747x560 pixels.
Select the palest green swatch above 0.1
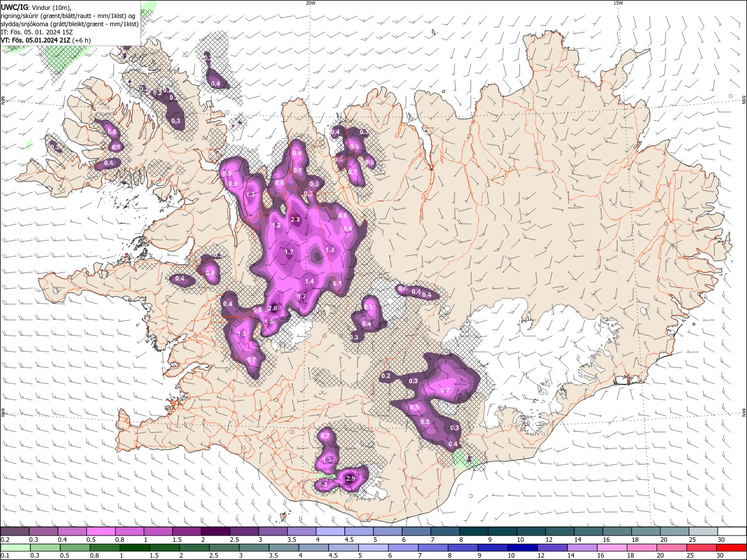[15, 548]
